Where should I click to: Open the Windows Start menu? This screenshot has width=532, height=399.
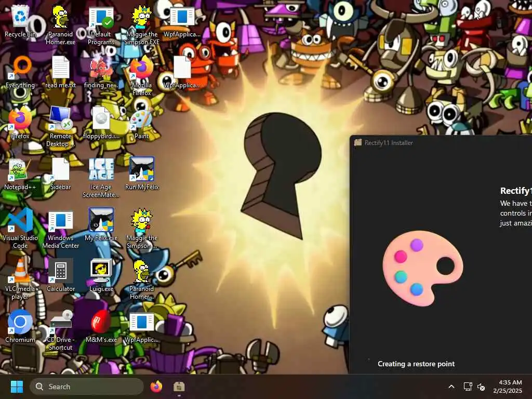pos(17,387)
